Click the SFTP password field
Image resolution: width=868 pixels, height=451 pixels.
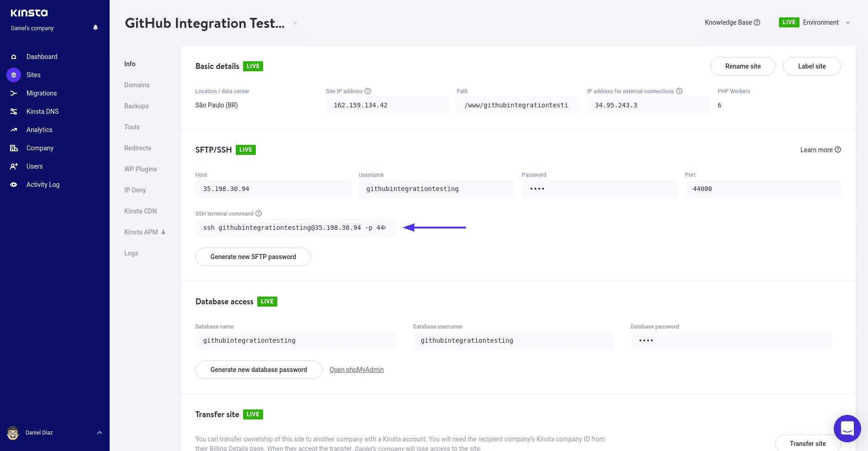pyautogui.click(x=599, y=189)
